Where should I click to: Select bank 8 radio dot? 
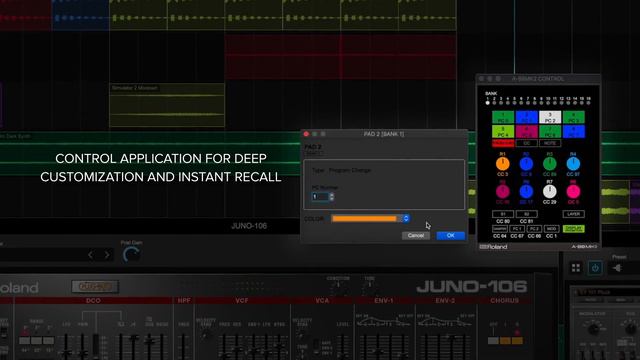pos(535,103)
